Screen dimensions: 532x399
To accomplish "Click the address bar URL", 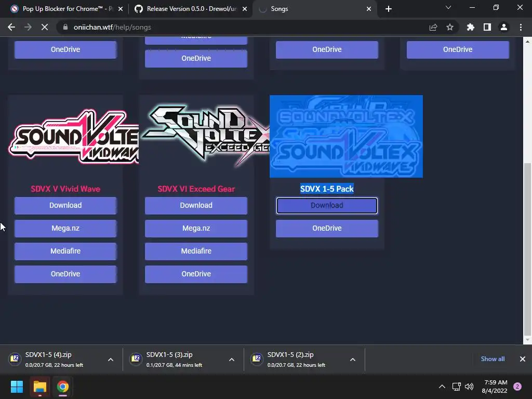I will tap(112, 27).
